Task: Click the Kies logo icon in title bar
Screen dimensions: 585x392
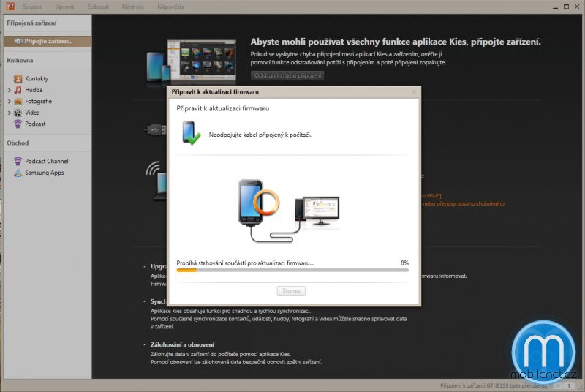Action: pyautogui.click(x=7, y=6)
